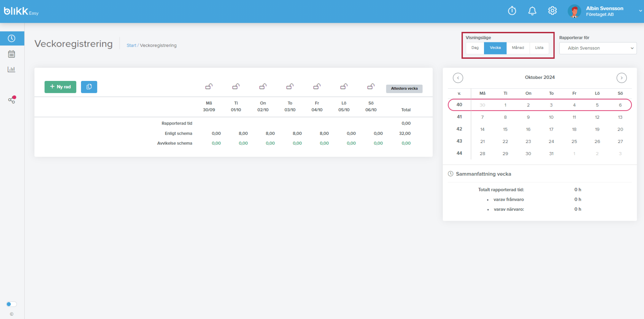This screenshot has height=319, width=644.
Task: Toggle the lock icon above On 02/10
Action: pos(263,87)
